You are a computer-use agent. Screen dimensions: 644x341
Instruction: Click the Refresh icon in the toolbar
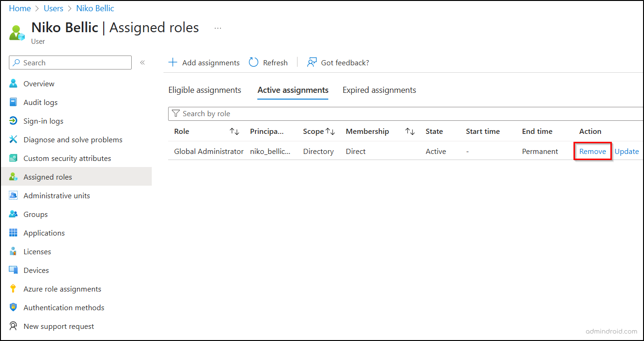(x=253, y=62)
